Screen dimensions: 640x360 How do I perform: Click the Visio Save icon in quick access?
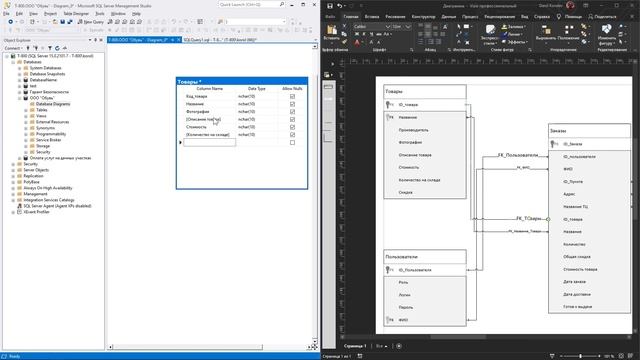pyautogui.click(x=330, y=6)
